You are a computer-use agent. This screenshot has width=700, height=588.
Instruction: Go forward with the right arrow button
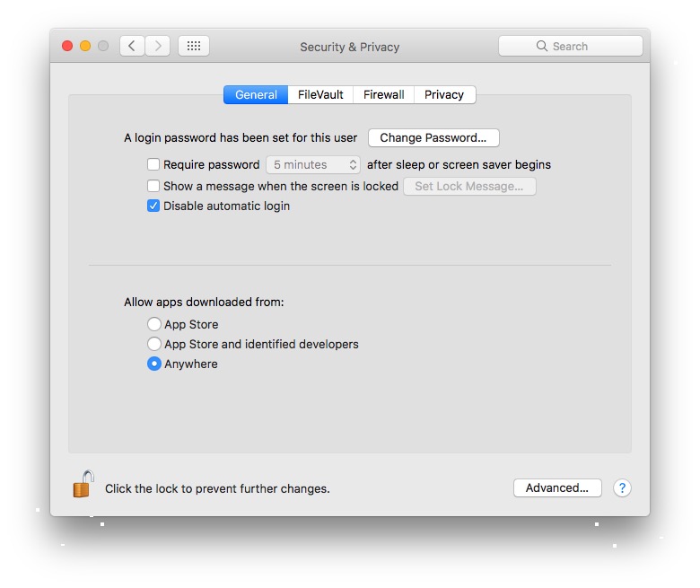(158, 46)
